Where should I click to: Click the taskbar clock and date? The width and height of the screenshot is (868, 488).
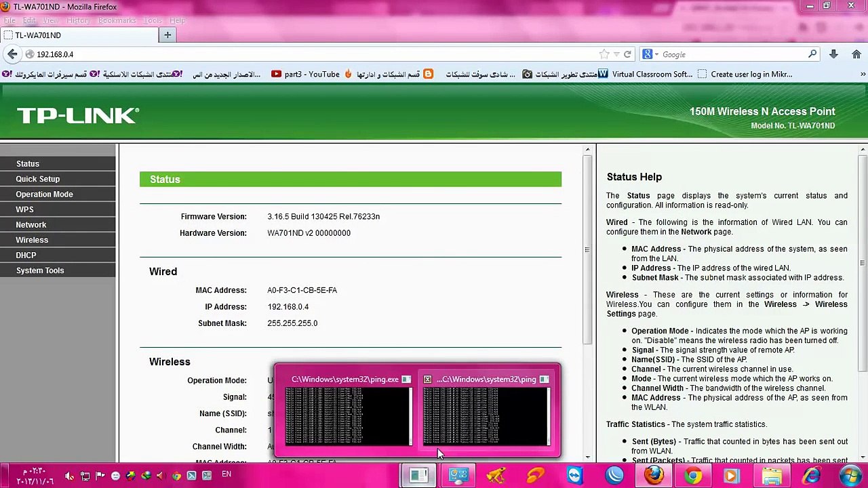(x=34, y=476)
